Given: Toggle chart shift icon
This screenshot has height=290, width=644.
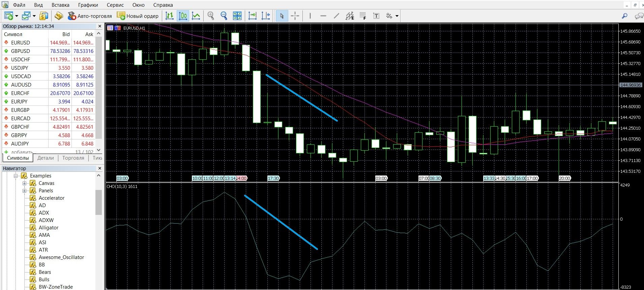Looking at the screenshot, I should (x=265, y=16).
